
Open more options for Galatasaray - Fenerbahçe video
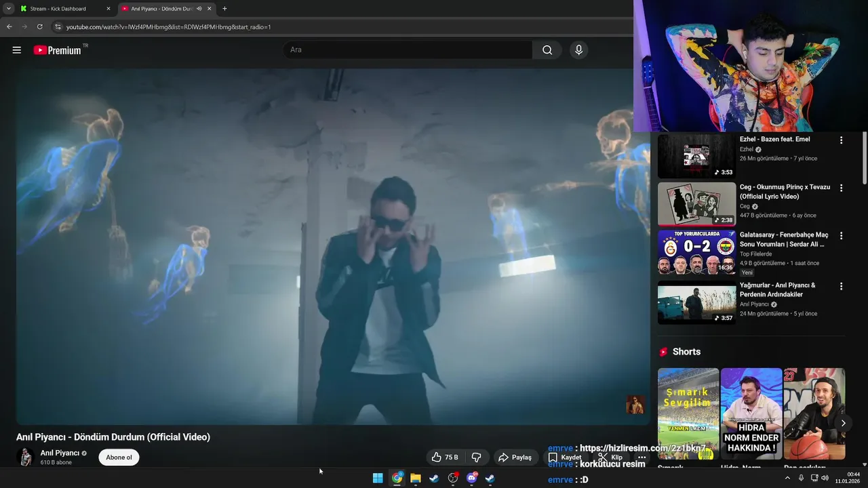coord(841,236)
